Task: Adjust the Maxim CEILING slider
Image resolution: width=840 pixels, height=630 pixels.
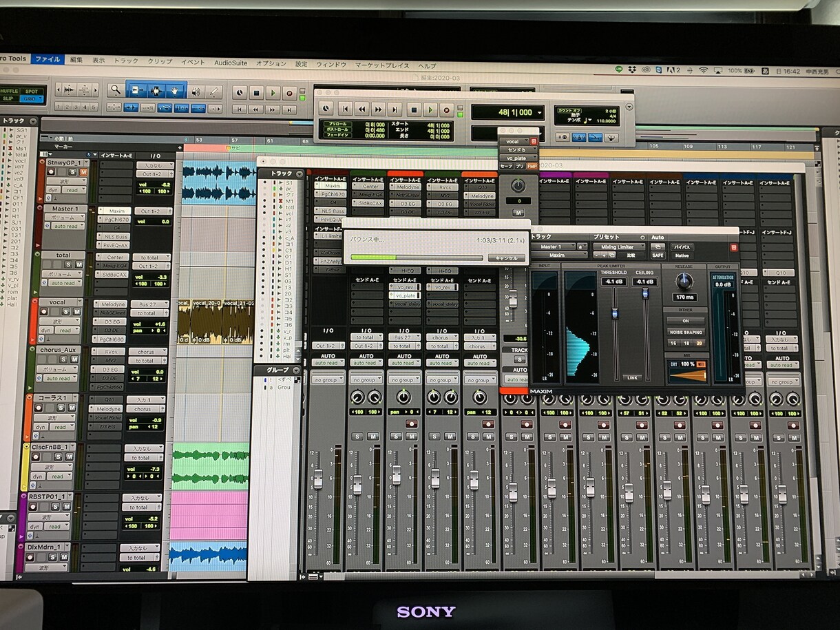Action: (645, 293)
